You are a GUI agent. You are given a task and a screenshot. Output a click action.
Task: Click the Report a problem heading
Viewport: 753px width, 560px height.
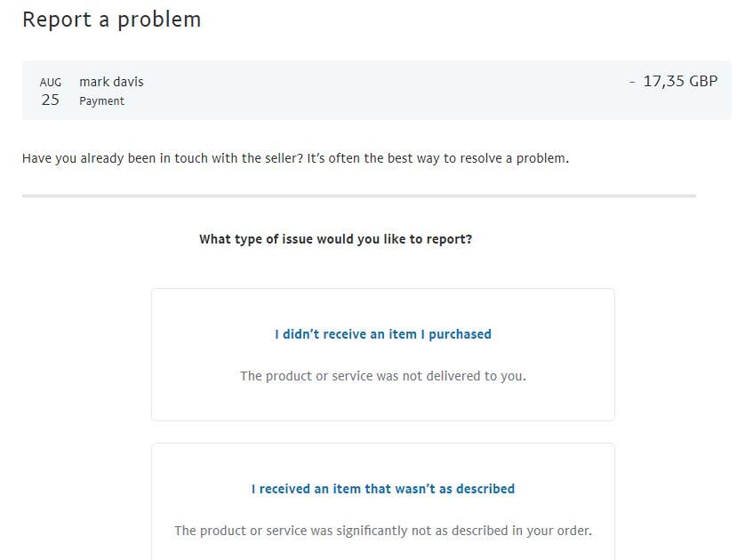click(x=112, y=20)
